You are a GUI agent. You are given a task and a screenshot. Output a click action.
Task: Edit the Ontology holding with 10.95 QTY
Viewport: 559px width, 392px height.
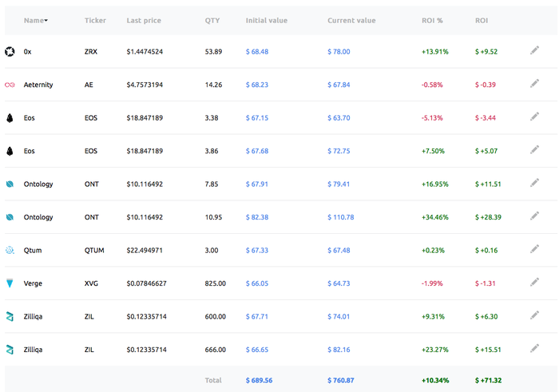tap(534, 216)
